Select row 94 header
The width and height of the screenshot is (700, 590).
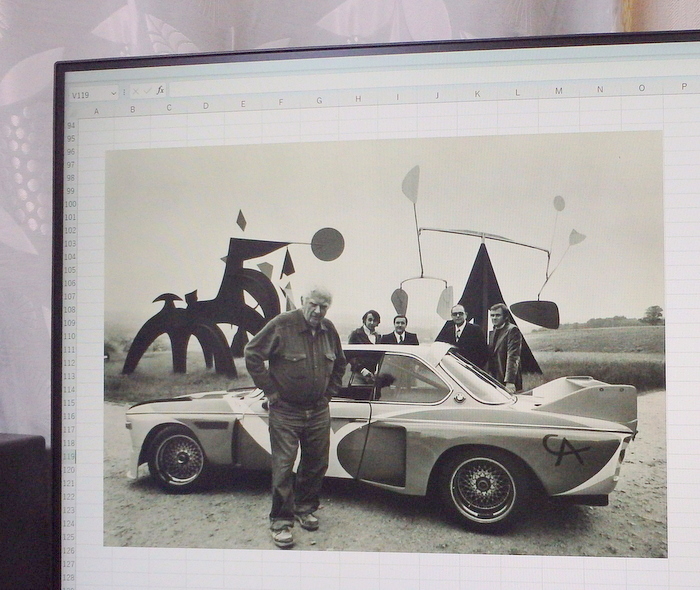pyautogui.click(x=71, y=126)
